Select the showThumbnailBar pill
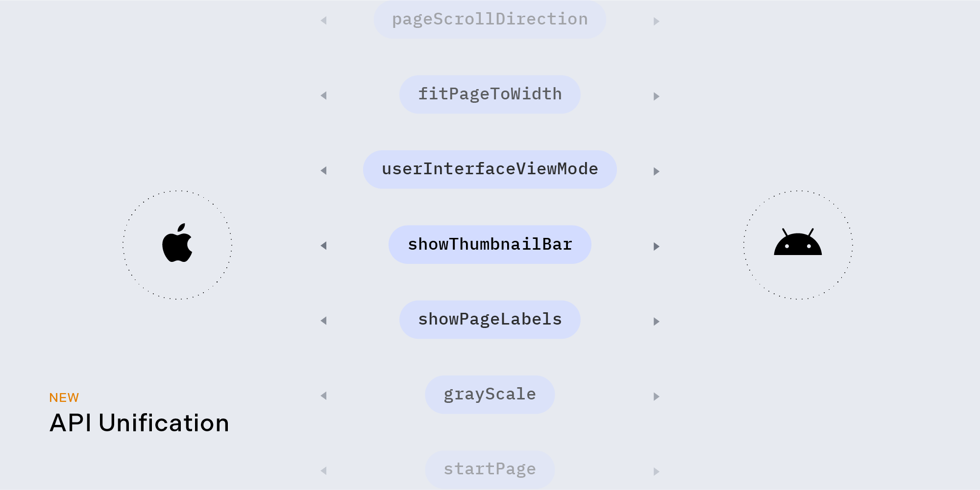The height and width of the screenshot is (490, 980). tap(490, 245)
